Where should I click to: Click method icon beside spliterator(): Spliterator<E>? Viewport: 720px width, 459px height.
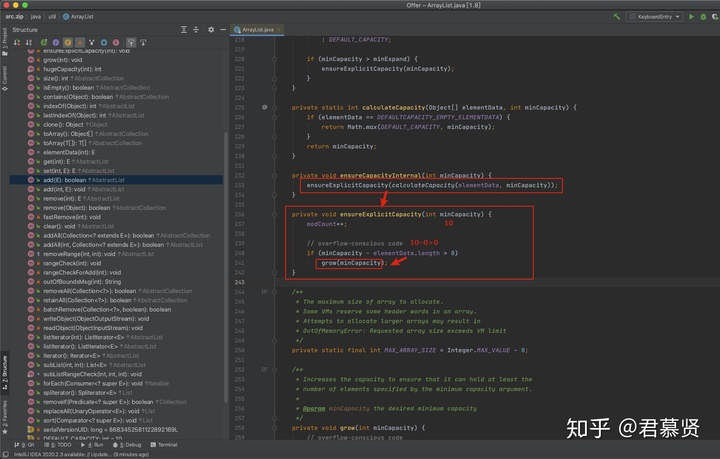(x=31, y=392)
